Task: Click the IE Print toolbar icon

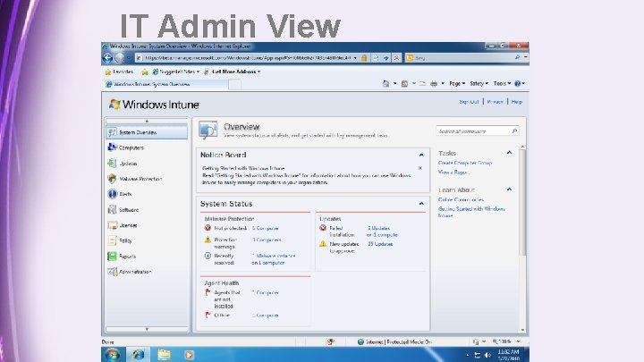Action: (x=434, y=84)
